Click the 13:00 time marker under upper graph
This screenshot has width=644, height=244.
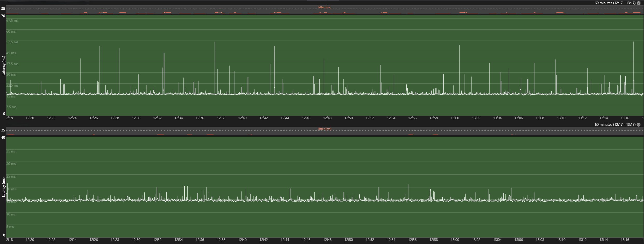(x=455, y=118)
